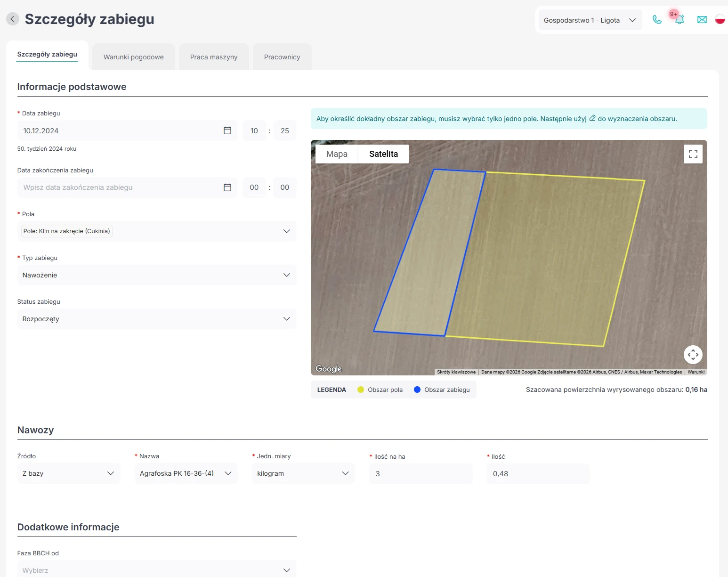Open notifications bell with 9+ badge
This screenshot has width=728, height=577.
pyautogui.click(x=679, y=20)
